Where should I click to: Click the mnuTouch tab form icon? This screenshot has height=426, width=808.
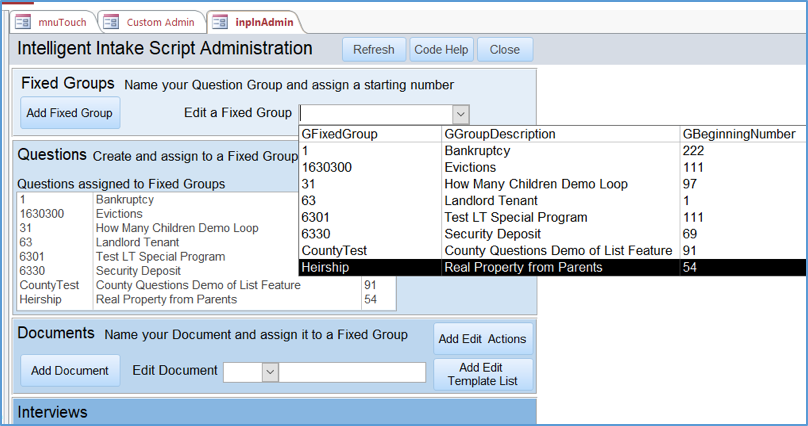[23, 21]
